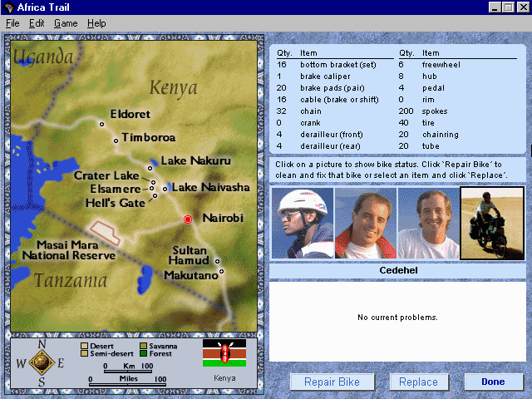Click the Crater Lake map marker

[153, 182]
